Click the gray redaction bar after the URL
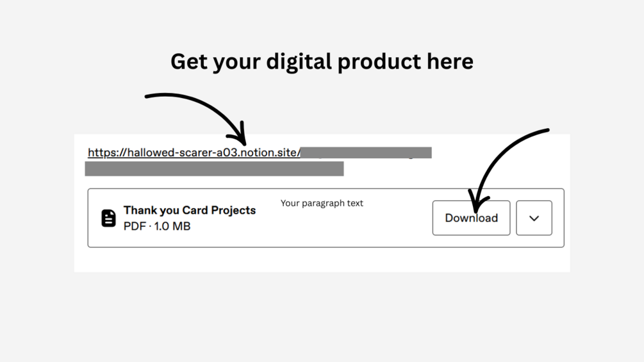644x362 pixels. (367, 152)
